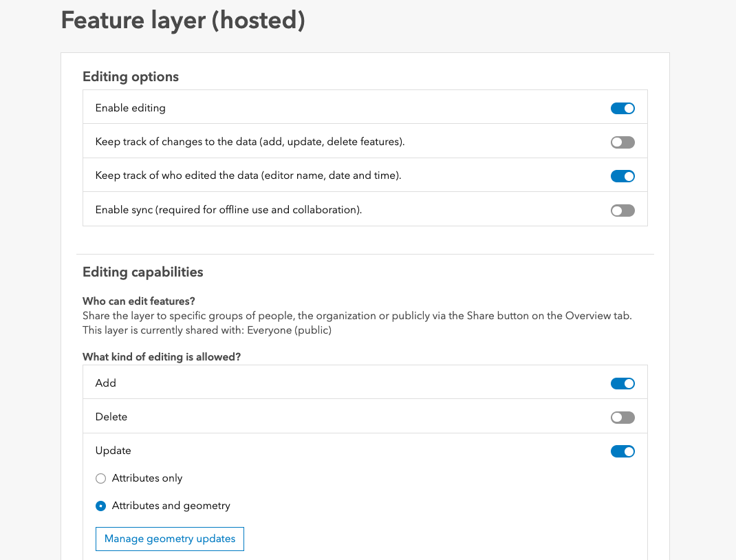Enable tracking of changes to the data
736x560 pixels.
[x=623, y=142]
